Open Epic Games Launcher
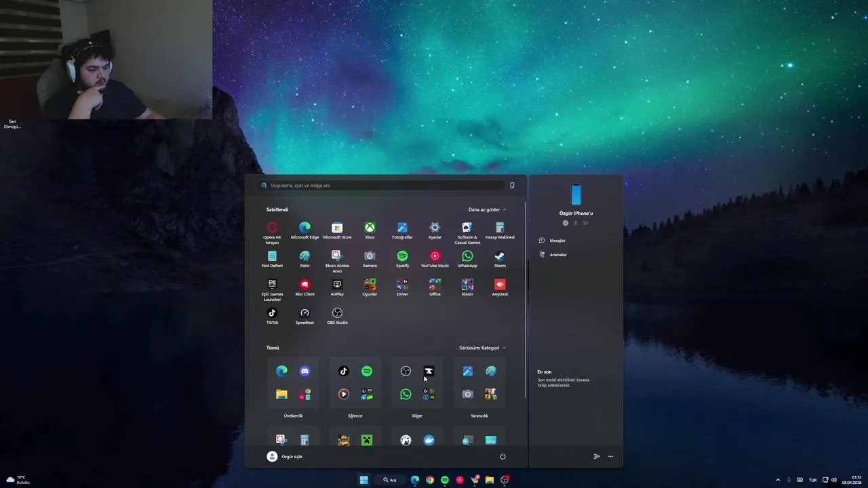 coord(272,289)
